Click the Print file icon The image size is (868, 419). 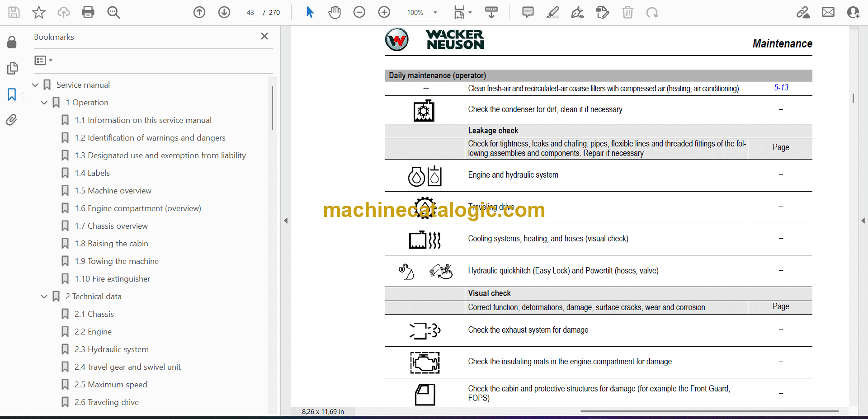pos(88,12)
